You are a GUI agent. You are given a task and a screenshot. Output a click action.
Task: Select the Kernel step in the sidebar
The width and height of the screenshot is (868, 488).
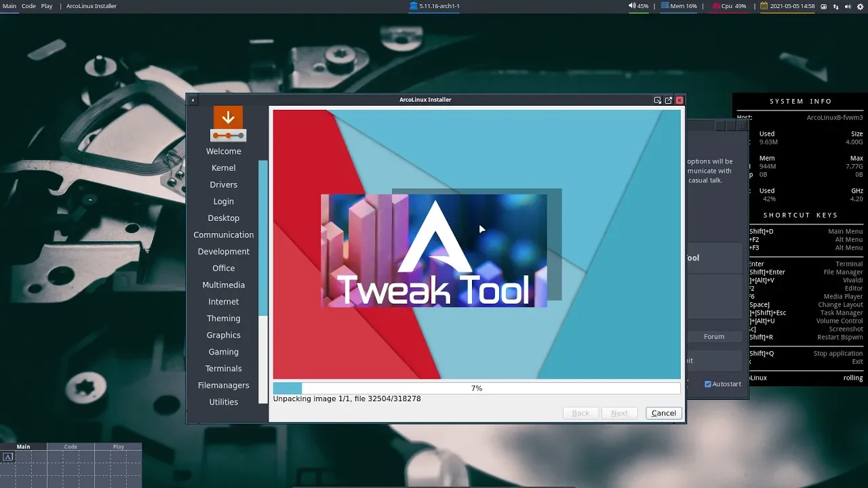pos(224,168)
